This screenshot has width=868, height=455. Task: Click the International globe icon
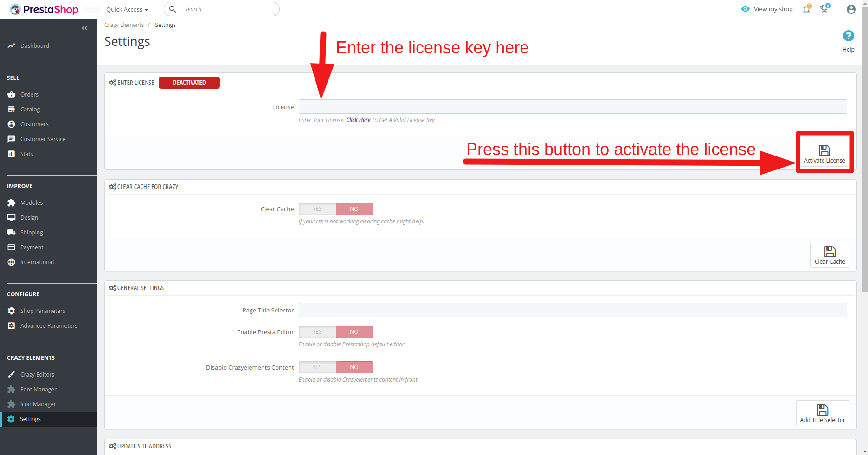pyautogui.click(x=12, y=262)
